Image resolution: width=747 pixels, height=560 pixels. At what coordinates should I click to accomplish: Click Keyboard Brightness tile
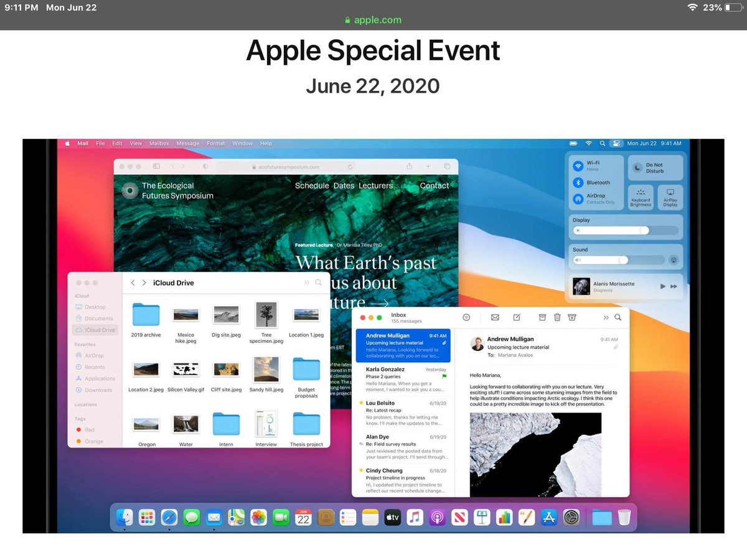(x=641, y=197)
